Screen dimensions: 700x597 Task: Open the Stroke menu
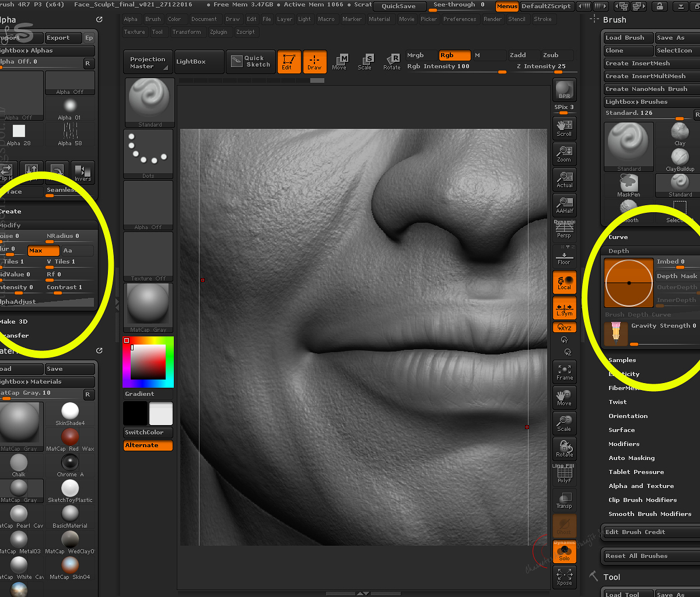point(542,19)
